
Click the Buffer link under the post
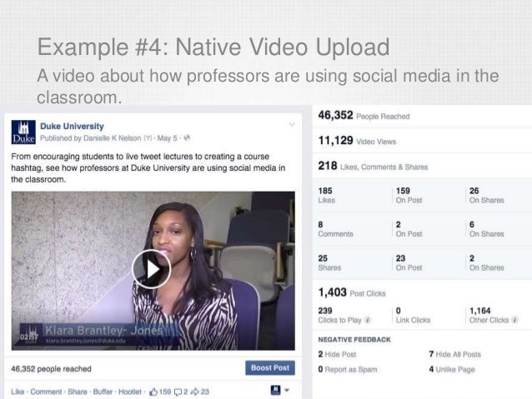coord(103,392)
